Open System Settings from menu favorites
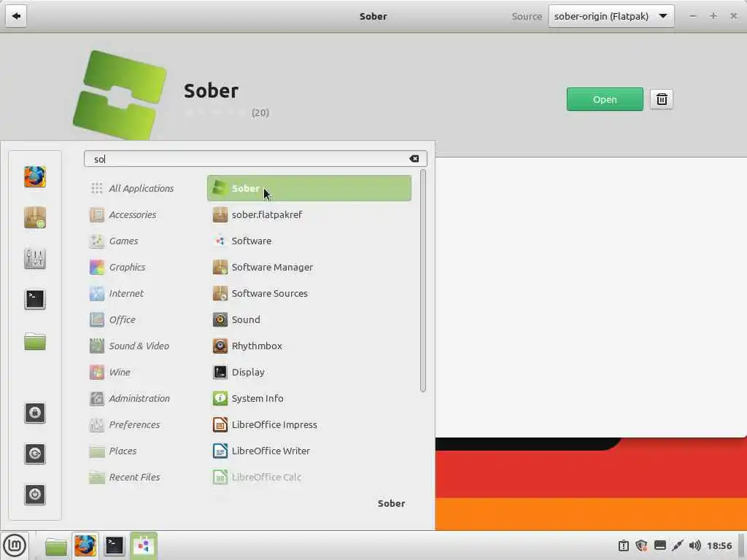 click(35, 258)
